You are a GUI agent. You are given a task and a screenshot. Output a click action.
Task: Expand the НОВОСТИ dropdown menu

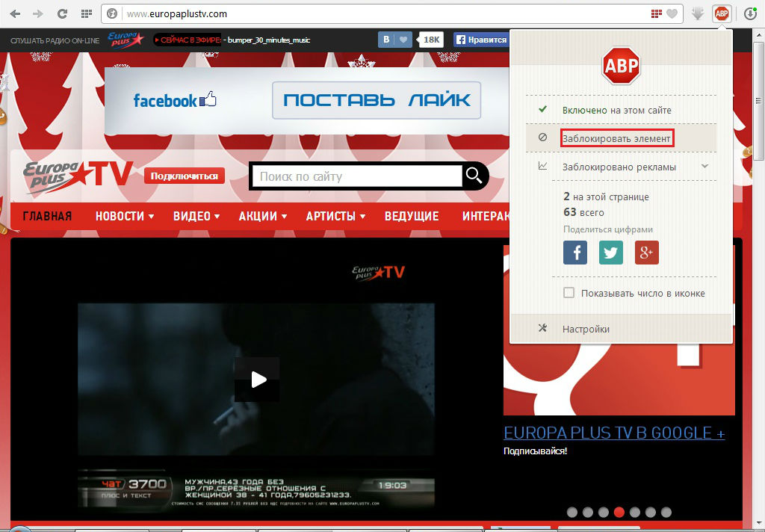click(x=124, y=216)
